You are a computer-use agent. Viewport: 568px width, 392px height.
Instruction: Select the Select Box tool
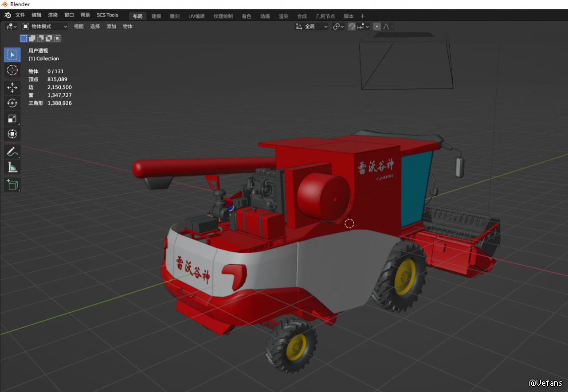12,55
